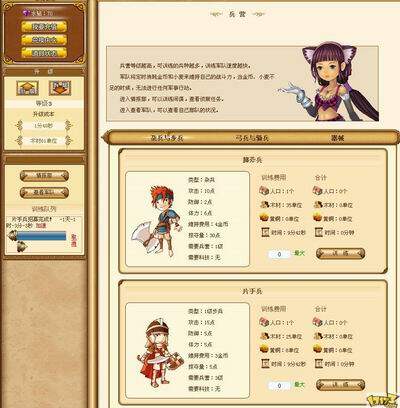This screenshot has width=400, height=408.
Task: Click the train button for 片手兵
Action: pyautogui.click(x=340, y=385)
